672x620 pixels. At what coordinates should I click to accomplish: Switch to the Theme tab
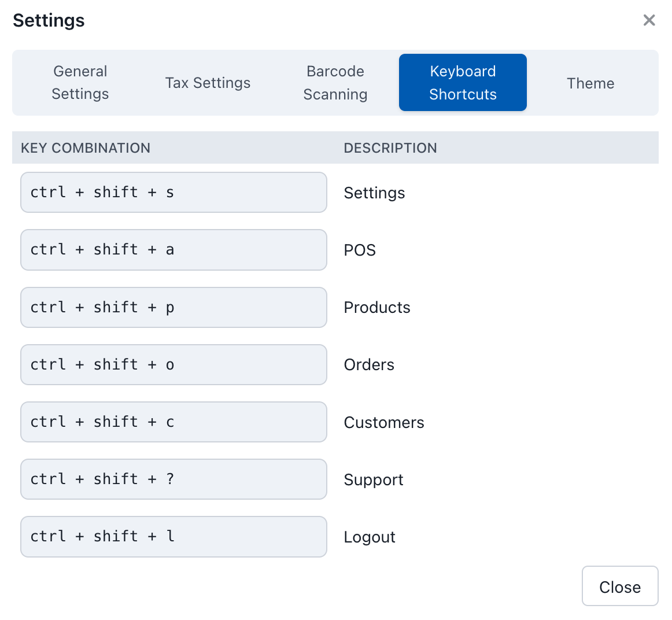(x=590, y=83)
